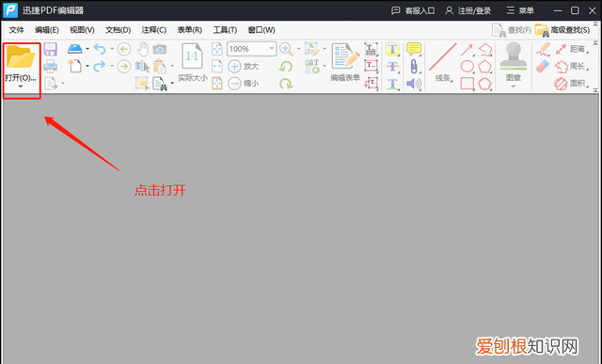Click the 缩小 zoom out button
Screen dimensions: 602x364
click(244, 84)
